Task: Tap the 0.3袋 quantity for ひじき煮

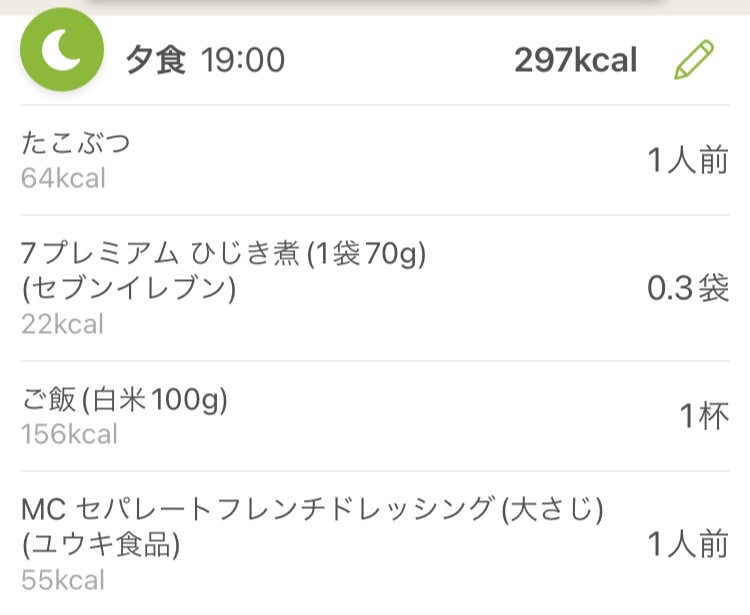Action: click(688, 288)
